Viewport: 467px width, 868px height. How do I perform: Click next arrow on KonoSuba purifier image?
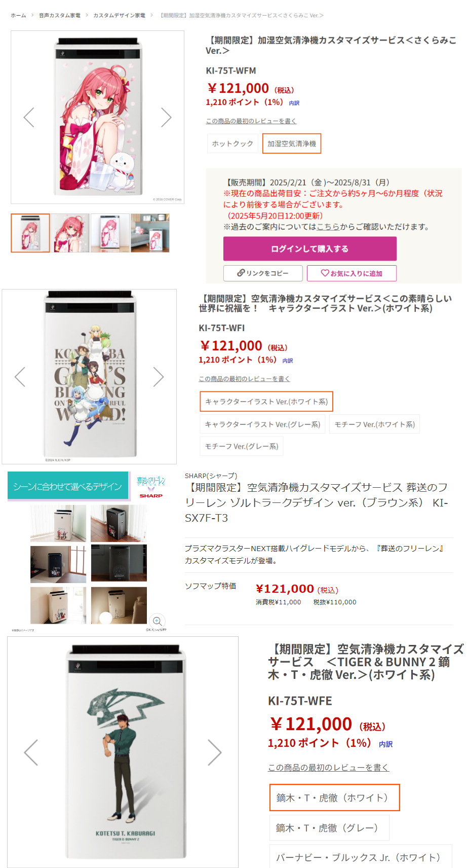click(x=159, y=377)
